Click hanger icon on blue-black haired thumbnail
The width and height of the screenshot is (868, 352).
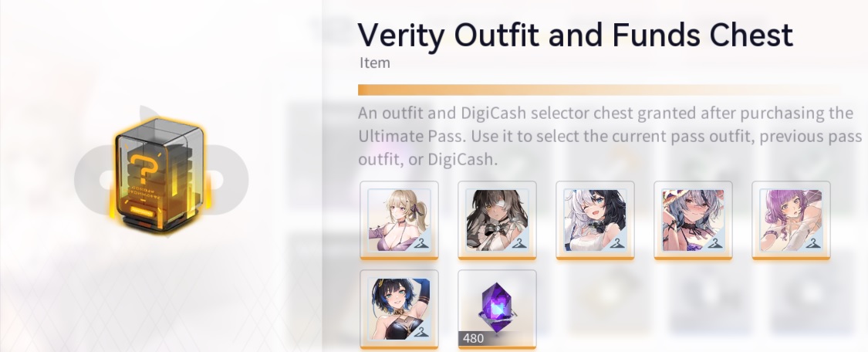pyautogui.click(x=421, y=331)
